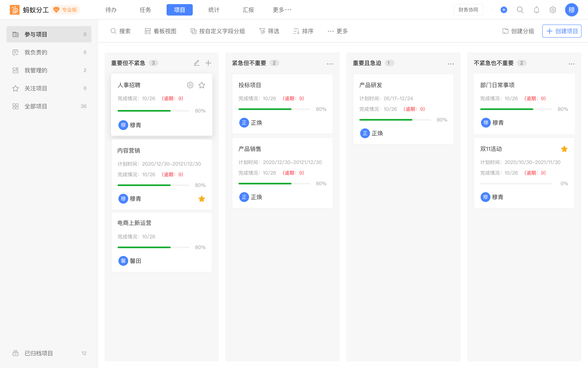Open the 双11活动 project title
The width and height of the screenshot is (588, 368).
click(x=491, y=149)
